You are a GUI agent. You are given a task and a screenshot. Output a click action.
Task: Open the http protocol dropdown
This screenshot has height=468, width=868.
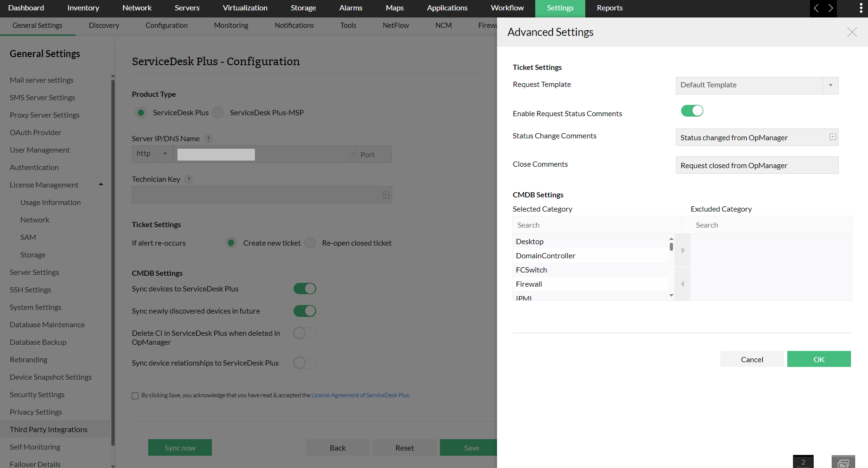(165, 154)
